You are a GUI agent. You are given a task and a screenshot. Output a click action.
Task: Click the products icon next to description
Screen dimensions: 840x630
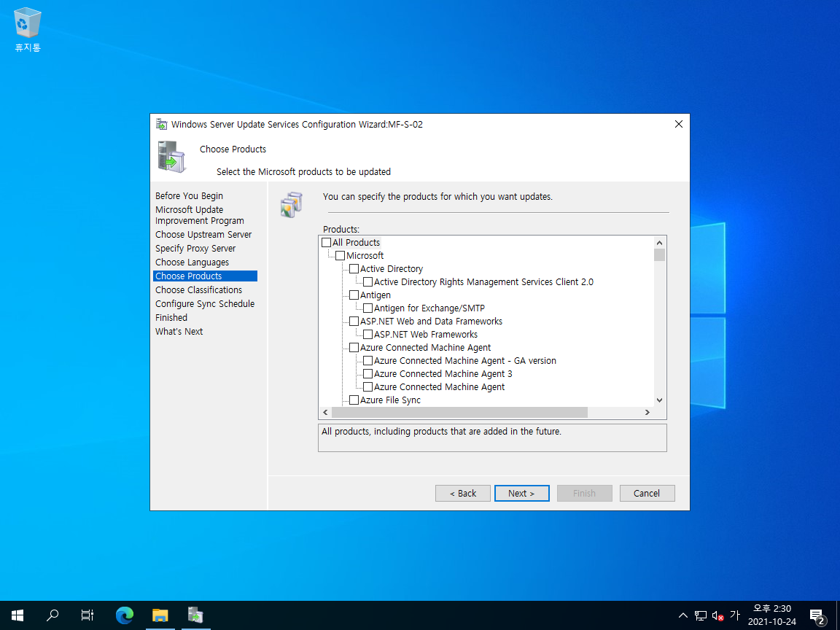click(292, 205)
